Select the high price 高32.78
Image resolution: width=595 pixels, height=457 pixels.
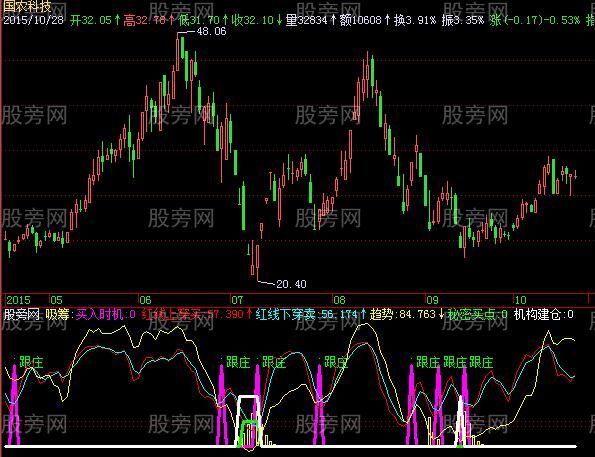[145, 20]
